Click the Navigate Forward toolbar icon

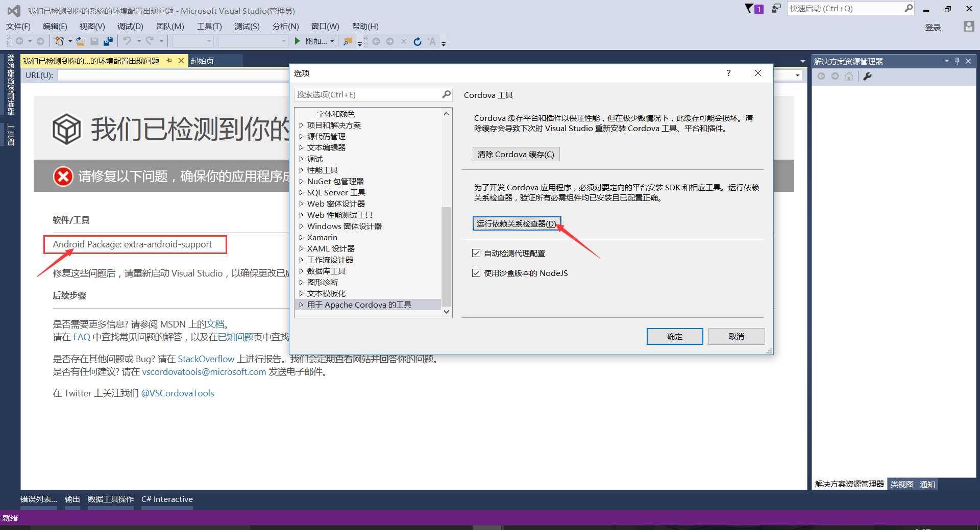[40, 41]
